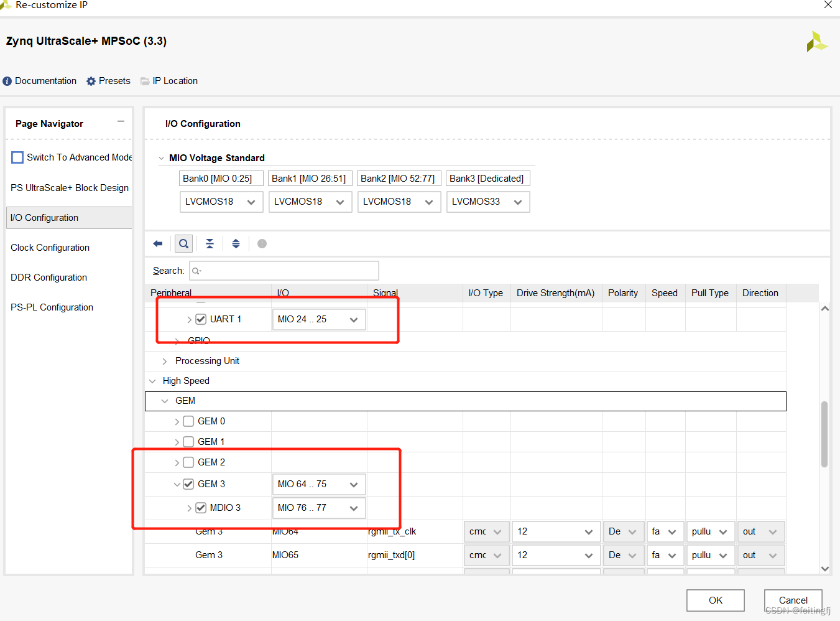Close the Re-customize IP dialog
The width and height of the screenshot is (840, 621).
pyautogui.click(x=828, y=5)
